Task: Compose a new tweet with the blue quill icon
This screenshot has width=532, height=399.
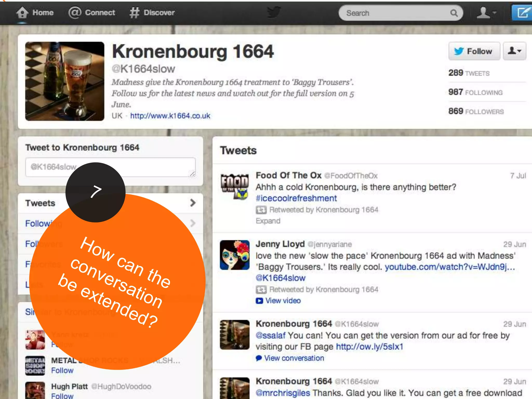Action: pos(522,12)
